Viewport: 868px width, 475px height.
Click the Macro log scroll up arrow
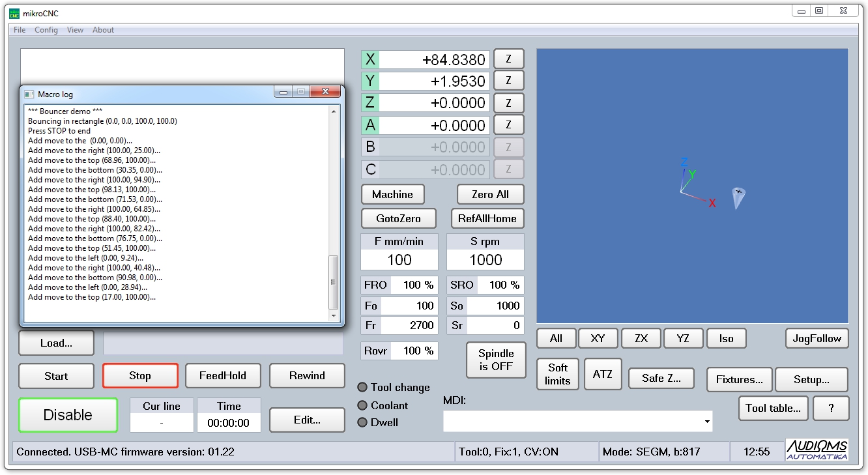pos(334,111)
